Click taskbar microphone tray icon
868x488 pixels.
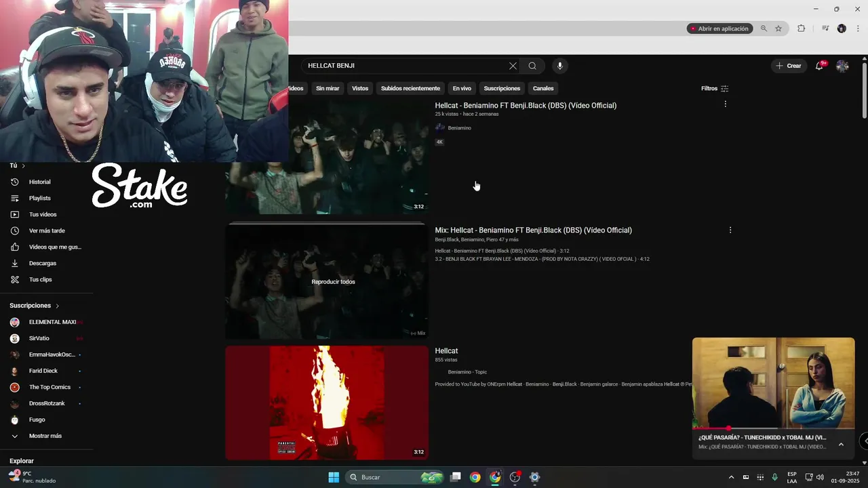tap(774, 477)
